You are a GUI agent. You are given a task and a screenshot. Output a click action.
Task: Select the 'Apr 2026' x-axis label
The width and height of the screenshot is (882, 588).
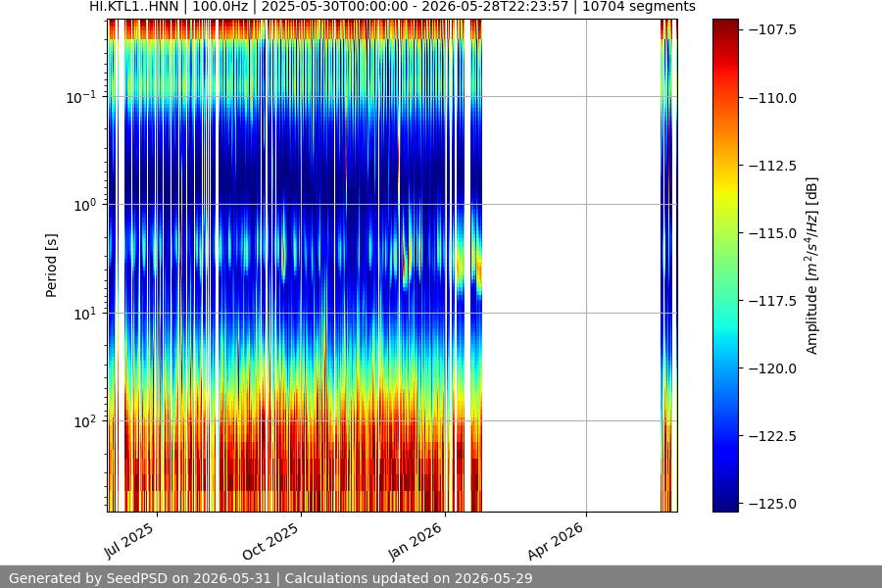pyautogui.click(x=555, y=542)
